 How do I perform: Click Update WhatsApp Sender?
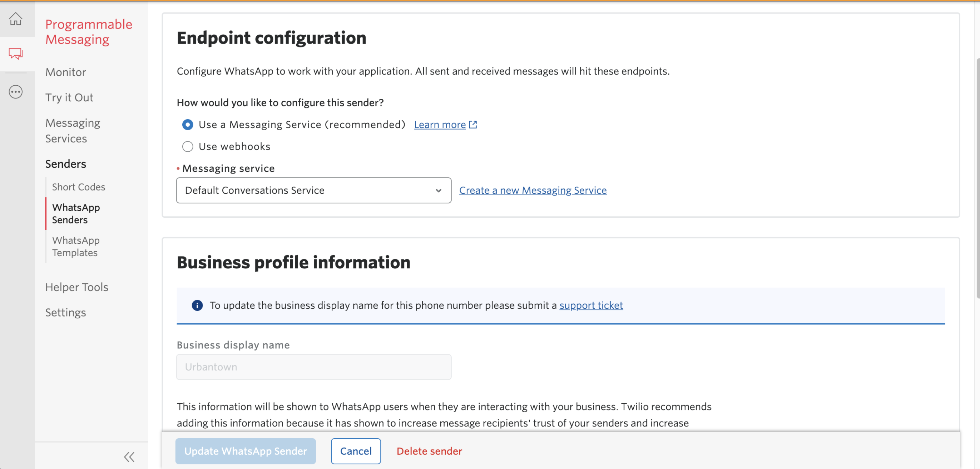click(245, 451)
